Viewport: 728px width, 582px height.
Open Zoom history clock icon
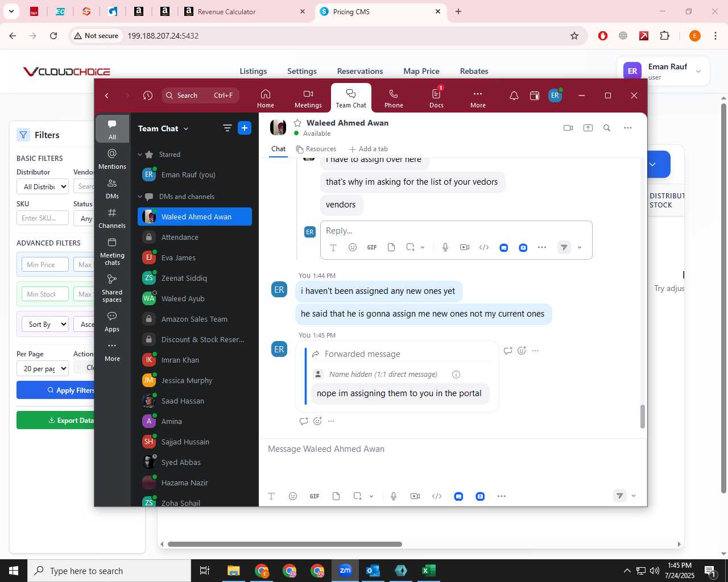[x=148, y=95]
